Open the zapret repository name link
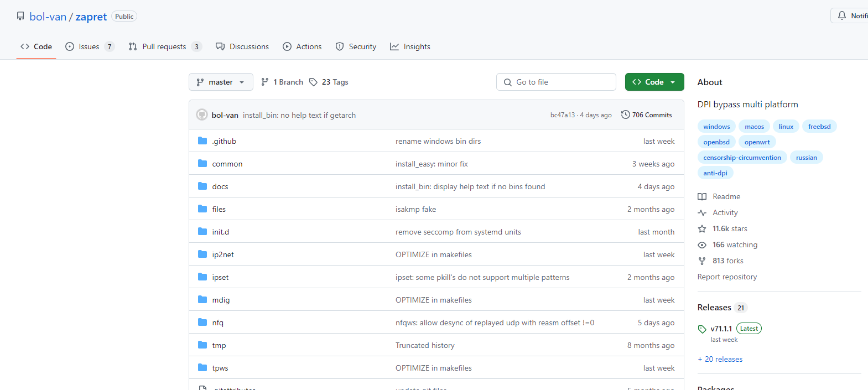The width and height of the screenshot is (868, 390). (x=91, y=17)
